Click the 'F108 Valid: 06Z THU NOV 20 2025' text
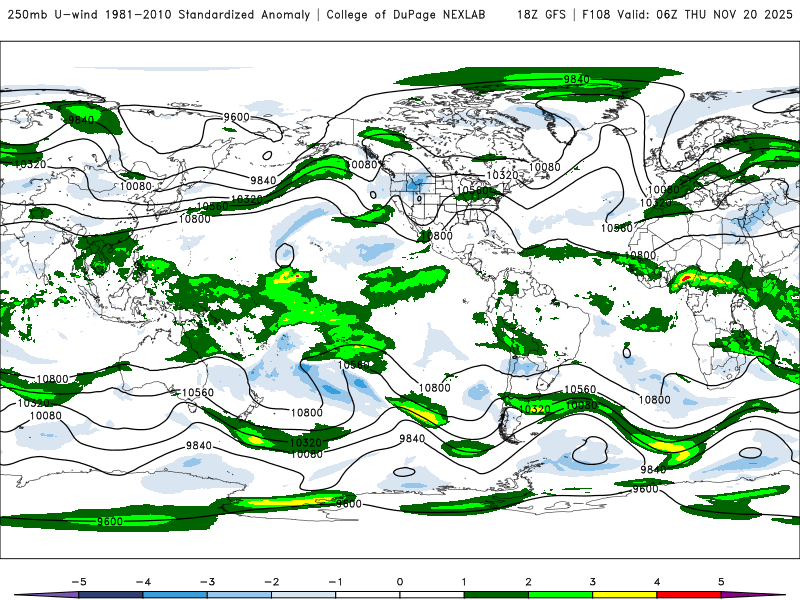This screenshot has width=800, height=600. (687, 14)
